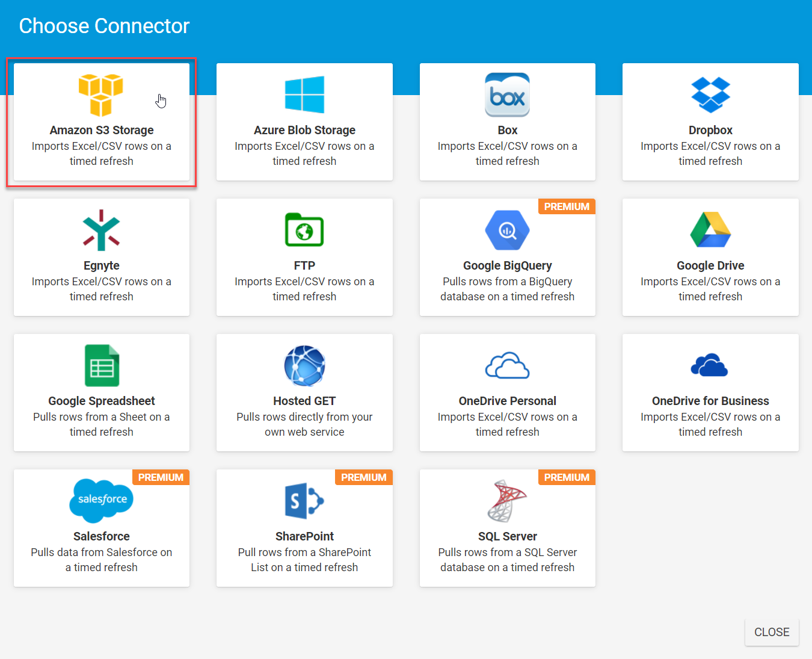Viewport: 812px width, 659px height.
Task: Click OneDrive for Business 'Imports Excel/CSV rows' description
Action: point(710,424)
